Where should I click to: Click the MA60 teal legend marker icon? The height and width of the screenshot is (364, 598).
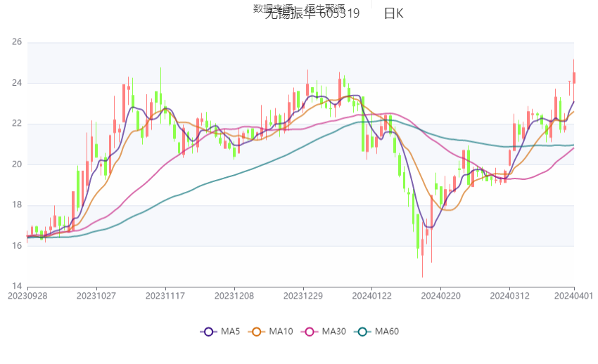point(362,332)
